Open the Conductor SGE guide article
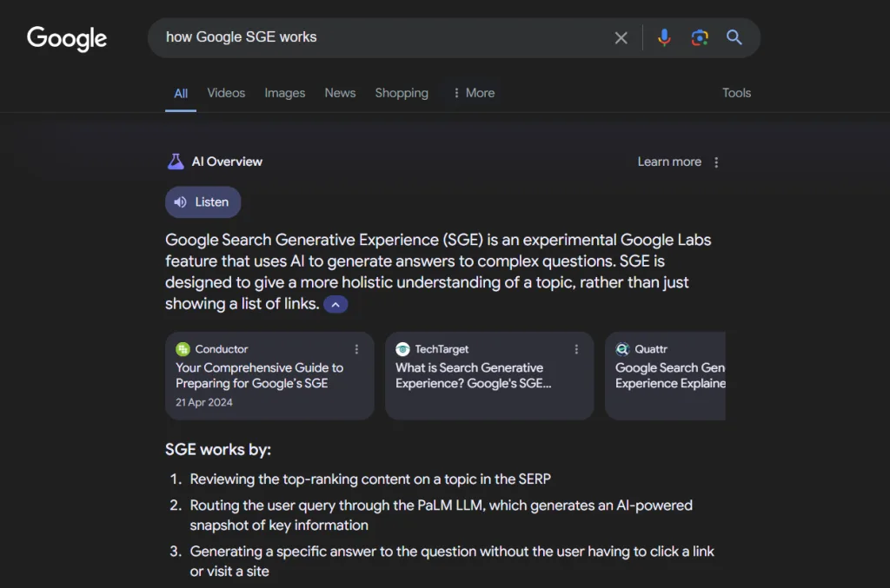 coord(259,375)
